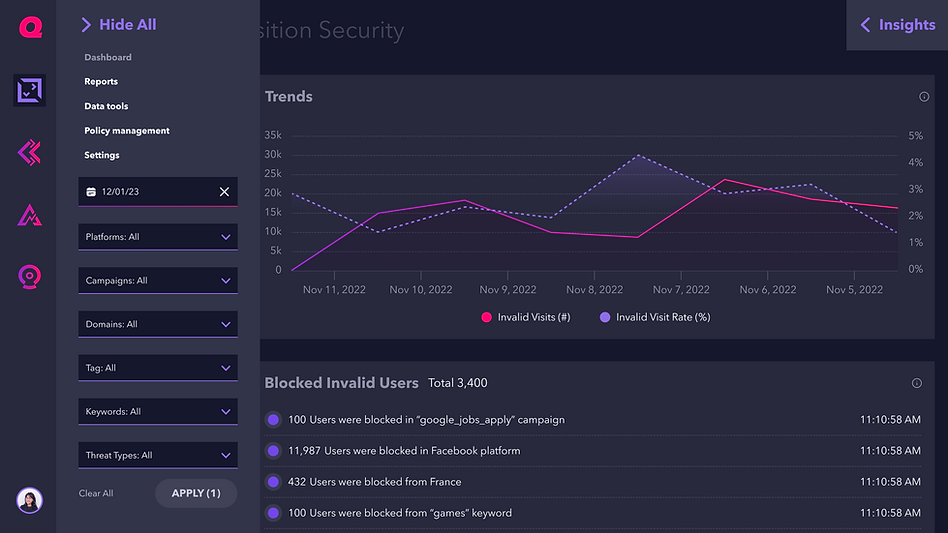The image size is (948, 533).
Task: Open the Insights panel label
Action: click(x=907, y=25)
